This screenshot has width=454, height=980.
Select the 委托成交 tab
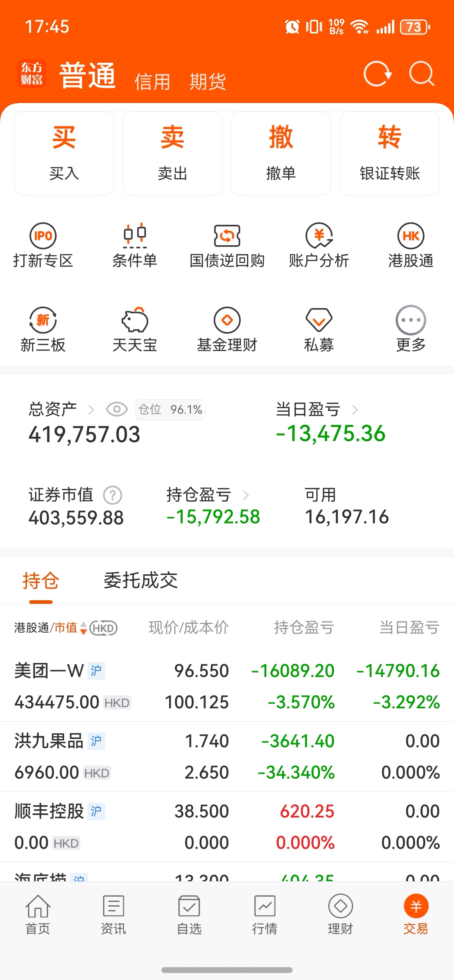coord(141,580)
